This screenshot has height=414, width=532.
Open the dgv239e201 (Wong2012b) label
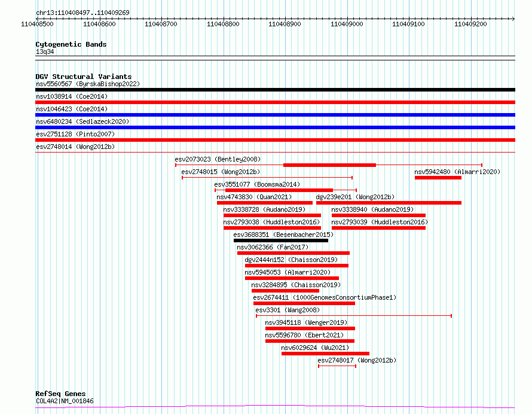point(355,197)
